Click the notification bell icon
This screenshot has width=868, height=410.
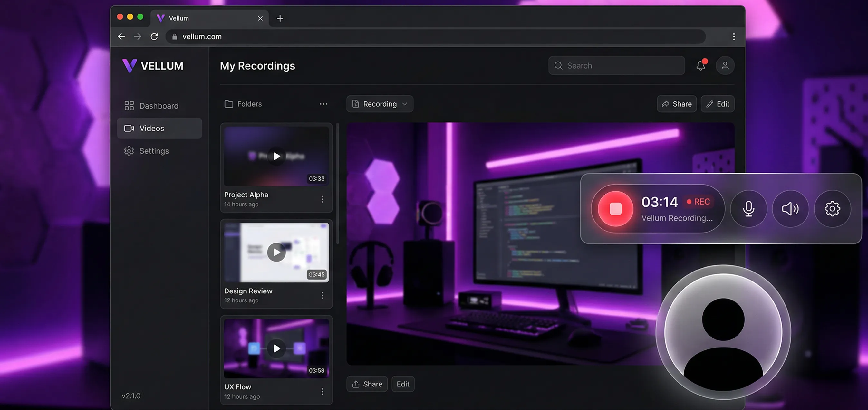pos(701,65)
